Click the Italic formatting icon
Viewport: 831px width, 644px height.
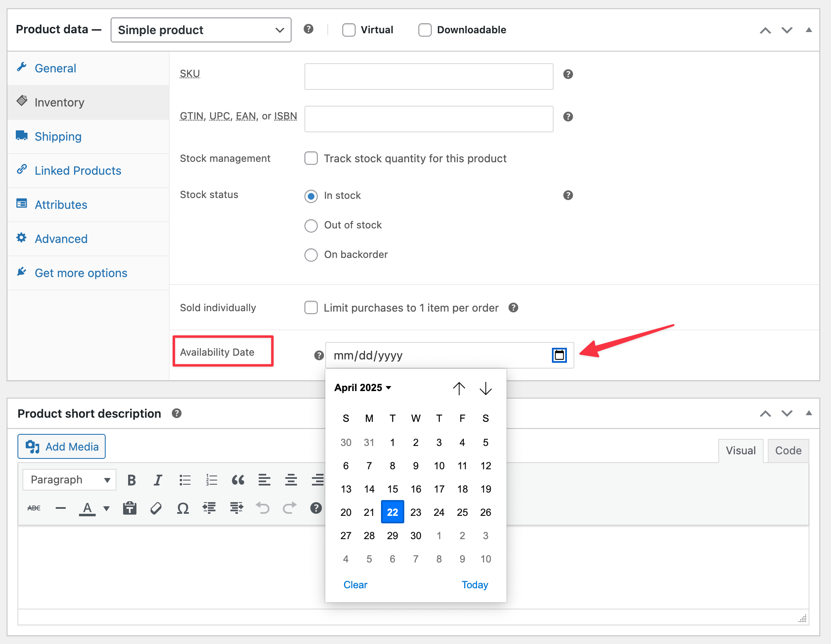click(158, 480)
